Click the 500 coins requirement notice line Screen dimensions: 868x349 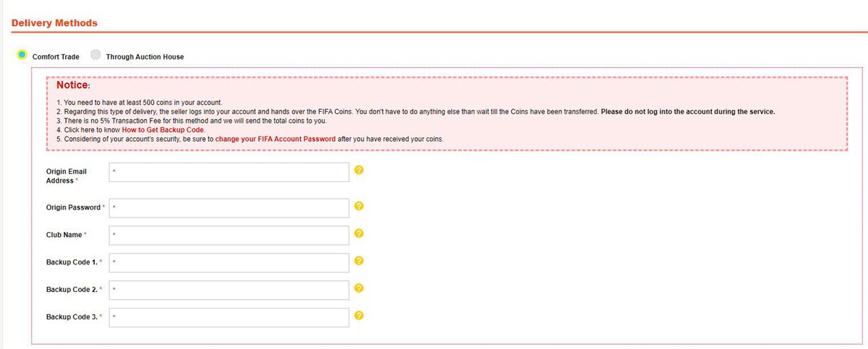point(139,103)
